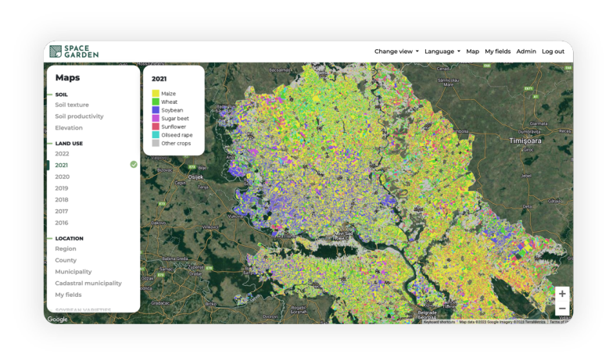Open the Admin link

(526, 52)
